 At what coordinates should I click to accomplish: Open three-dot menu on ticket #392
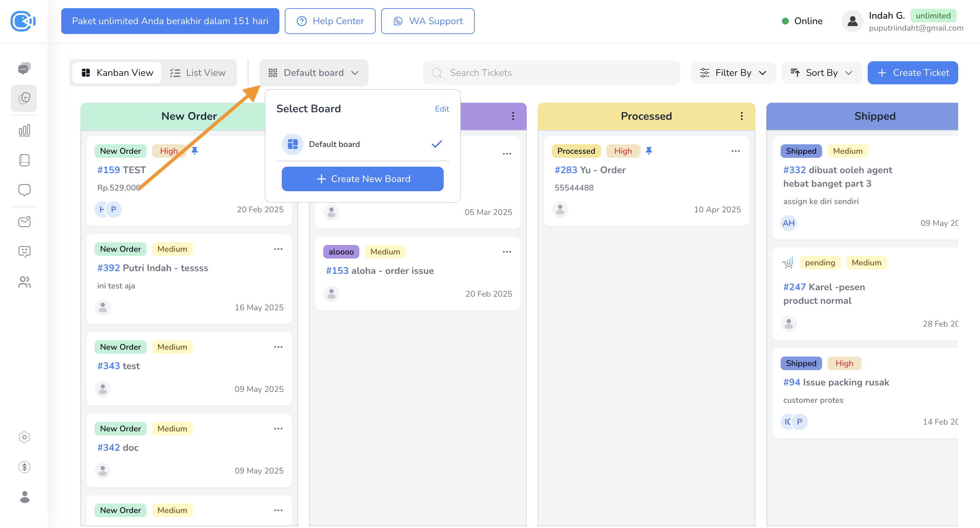[x=278, y=249]
